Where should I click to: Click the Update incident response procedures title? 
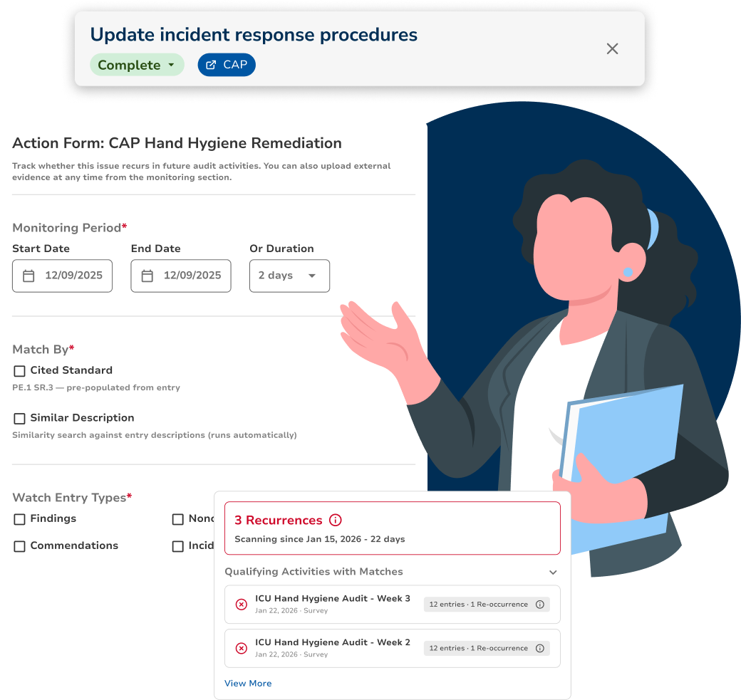click(x=254, y=36)
